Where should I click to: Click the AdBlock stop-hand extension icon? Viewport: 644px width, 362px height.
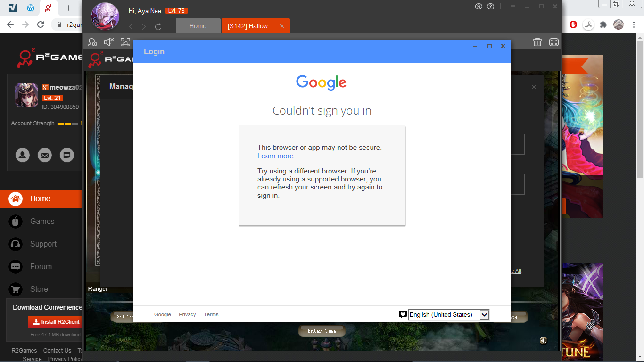click(x=573, y=25)
